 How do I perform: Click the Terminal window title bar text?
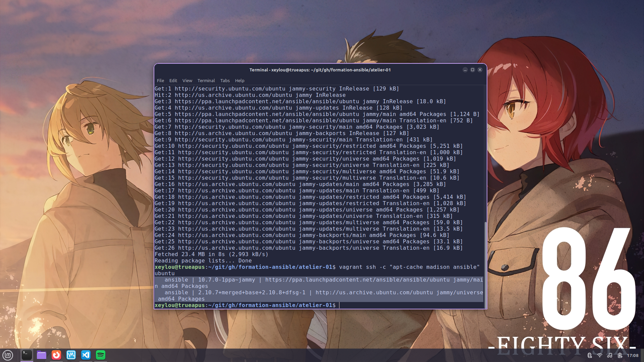[320, 70]
